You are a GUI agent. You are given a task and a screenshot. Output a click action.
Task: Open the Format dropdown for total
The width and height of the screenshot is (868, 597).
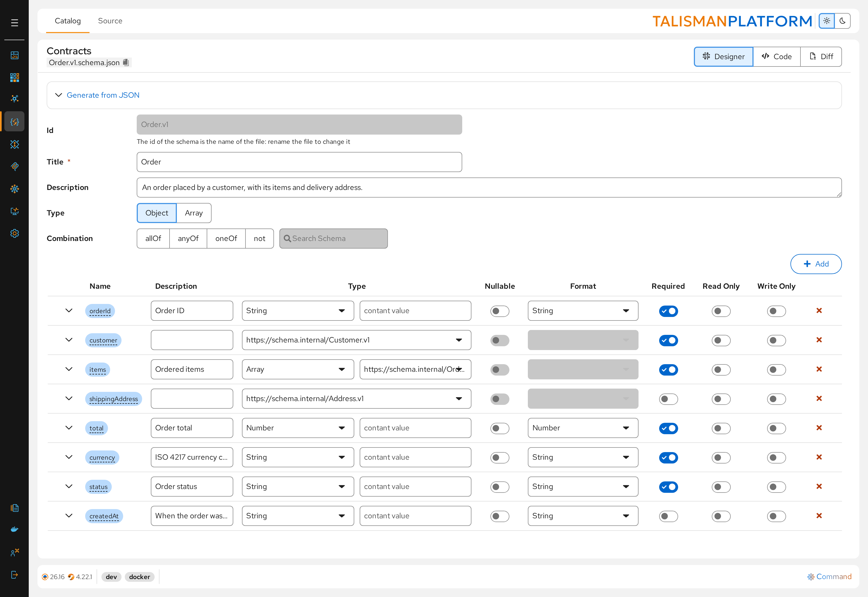click(x=583, y=428)
